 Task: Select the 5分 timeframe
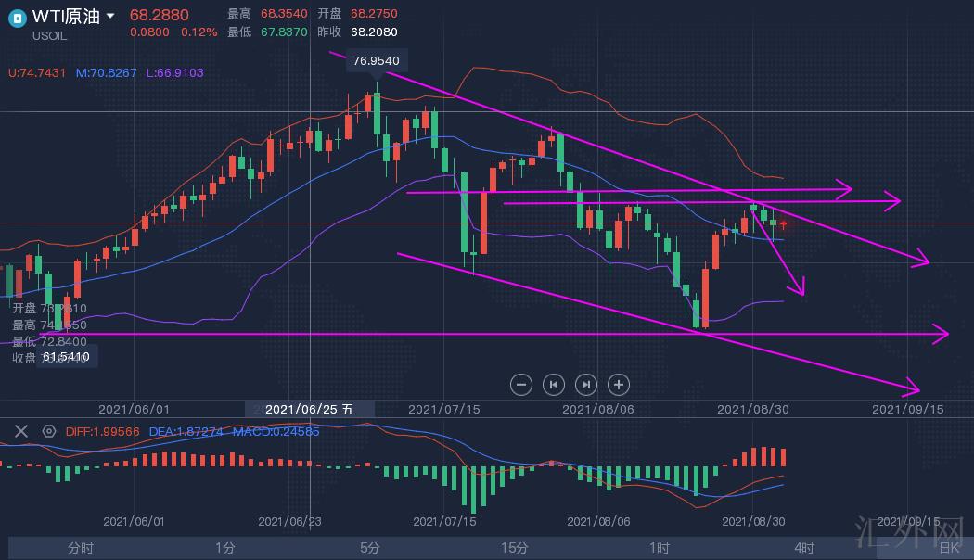369,548
